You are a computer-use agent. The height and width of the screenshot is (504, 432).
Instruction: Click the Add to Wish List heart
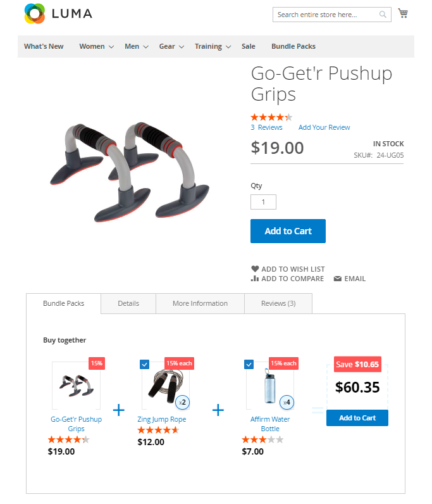tap(255, 269)
